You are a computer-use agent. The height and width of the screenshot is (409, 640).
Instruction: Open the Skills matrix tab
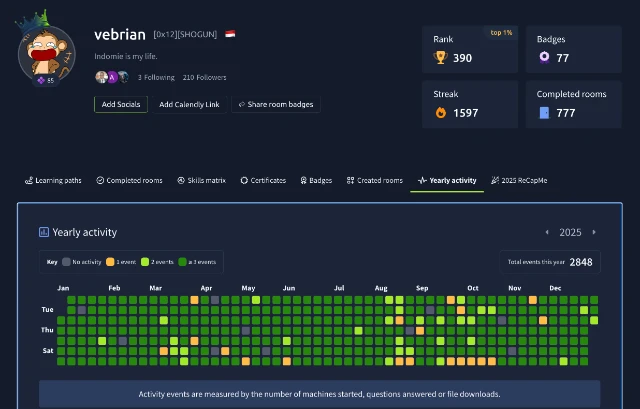[x=203, y=181]
